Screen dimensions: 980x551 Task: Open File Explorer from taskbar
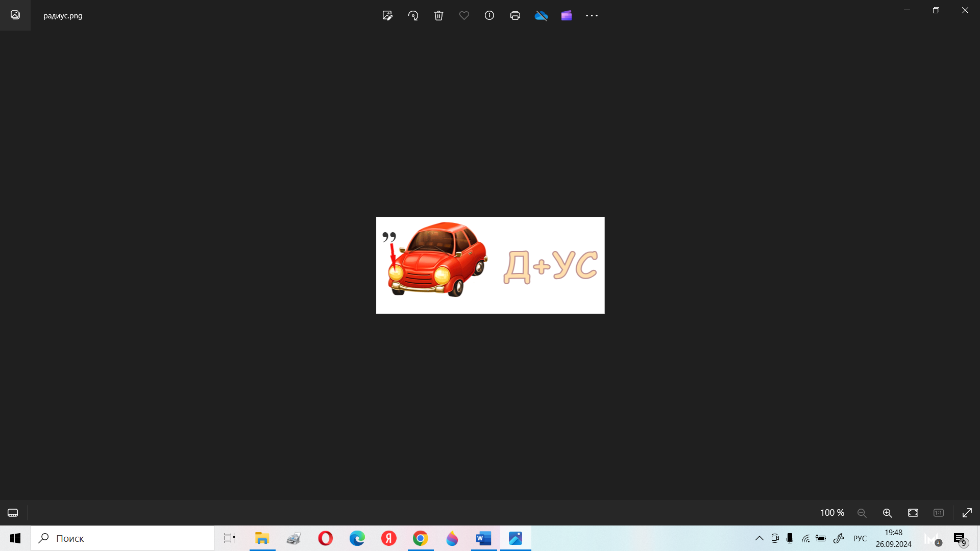tap(262, 538)
